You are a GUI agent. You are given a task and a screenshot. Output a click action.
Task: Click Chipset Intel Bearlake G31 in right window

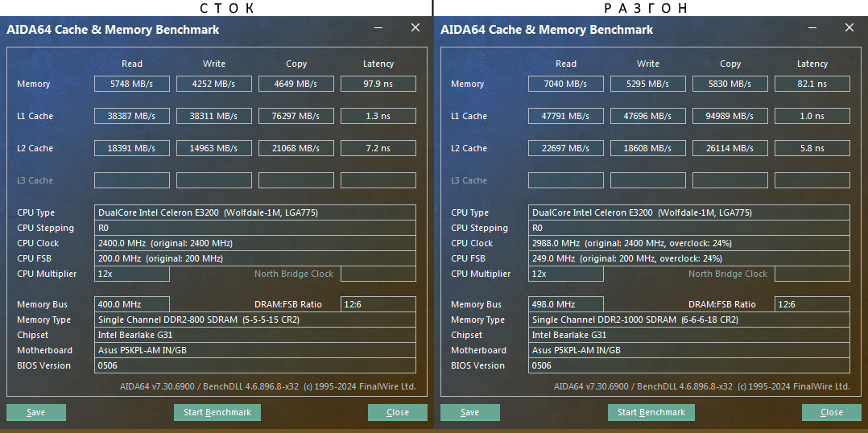(689, 335)
